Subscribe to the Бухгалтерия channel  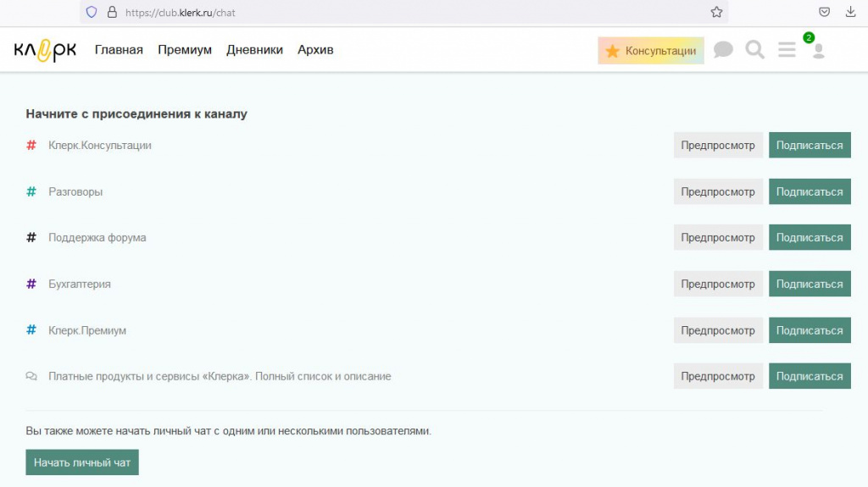point(810,284)
